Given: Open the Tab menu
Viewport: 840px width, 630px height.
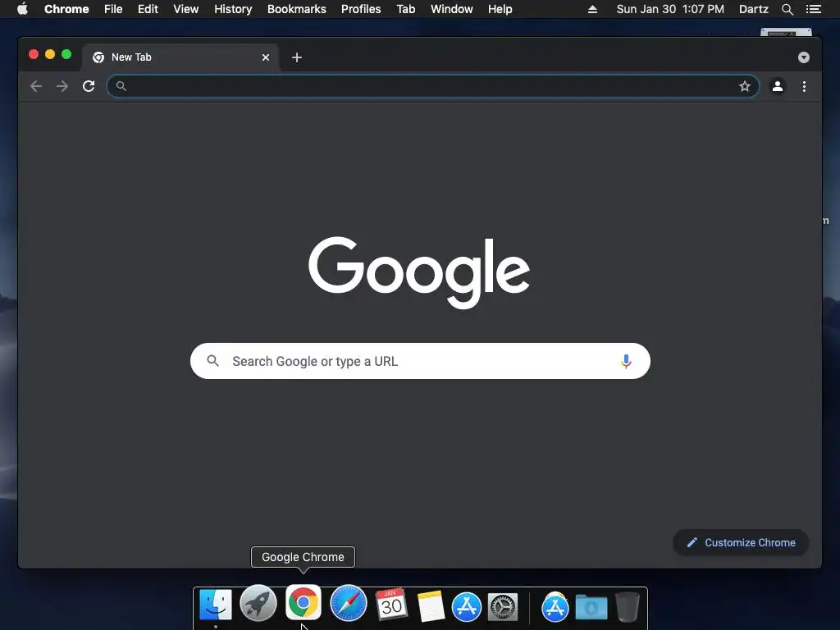Looking at the screenshot, I should (406, 9).
